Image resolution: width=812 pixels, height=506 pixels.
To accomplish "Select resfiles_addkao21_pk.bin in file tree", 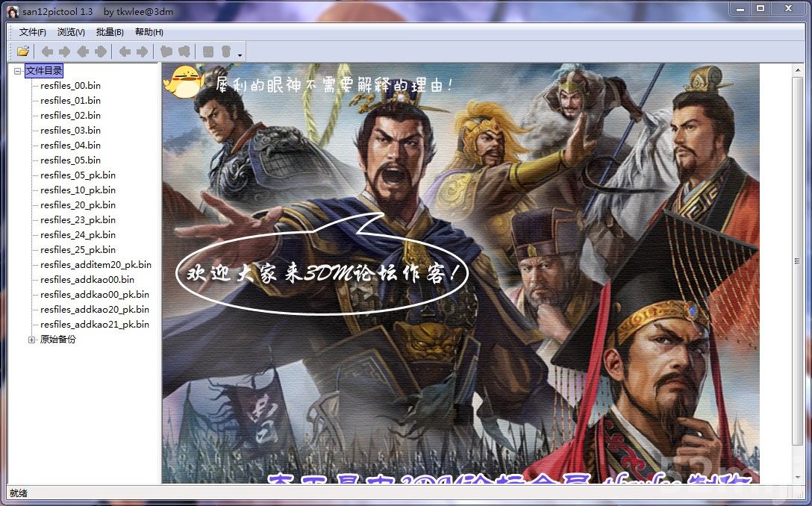I will coord(95,325).
